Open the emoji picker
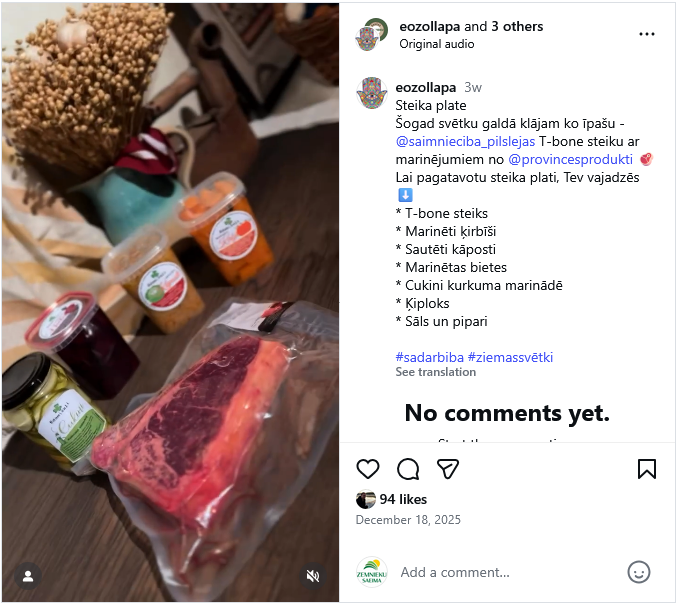Screen dimensions: 681x608 638,572
